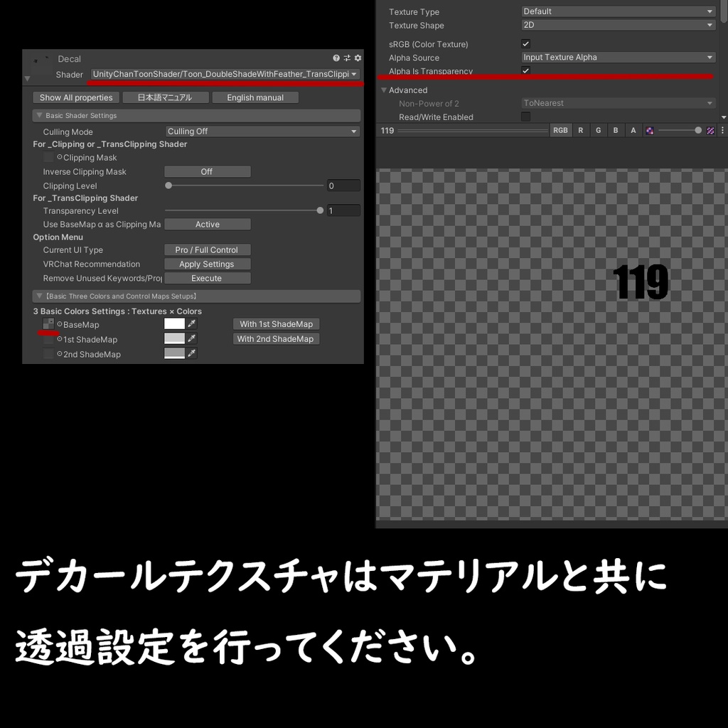Collapse Advanced section

click(x=384, y=90)
